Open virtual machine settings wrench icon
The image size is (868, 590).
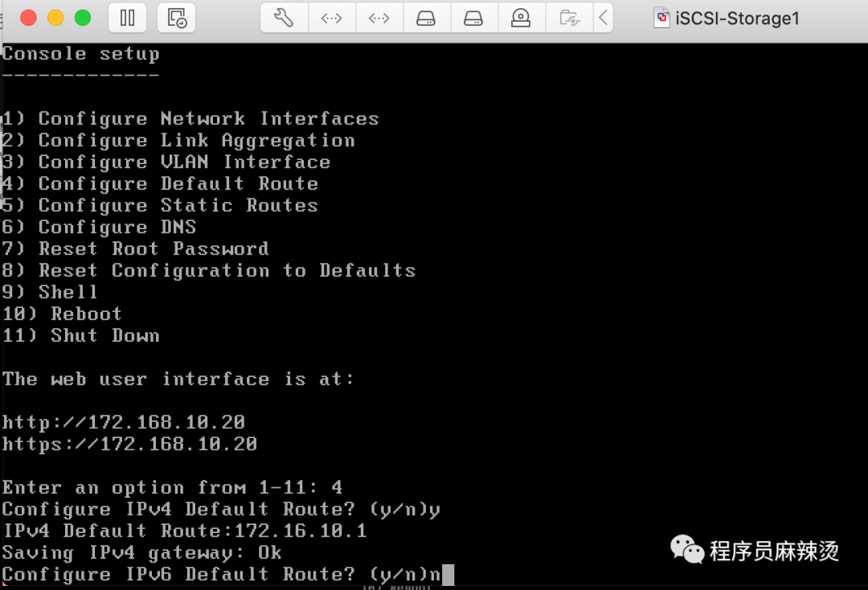(x=284, y=18)
